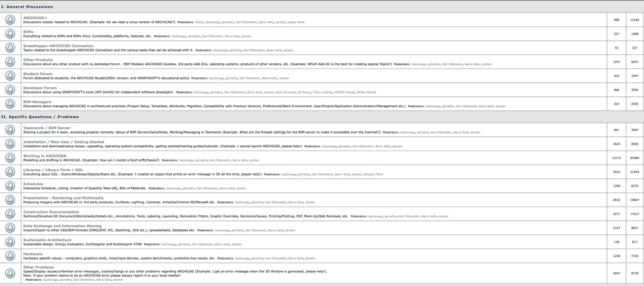Screen dimensions: 644x286
Task: Click the Other Problems forum icon
Action: point(10,273)
